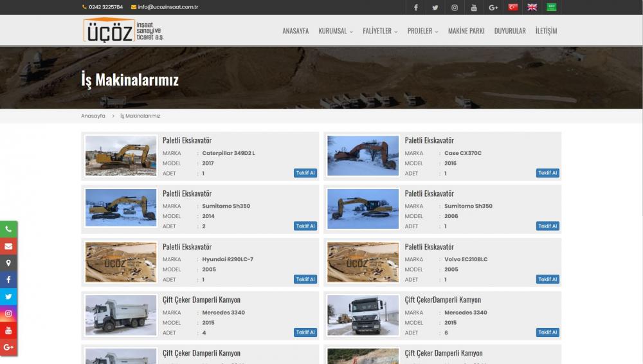Click Çift ÇekerDamperli Kamyon title with 6 units
The height and width of the screenshot is (364, 643).
443,300
